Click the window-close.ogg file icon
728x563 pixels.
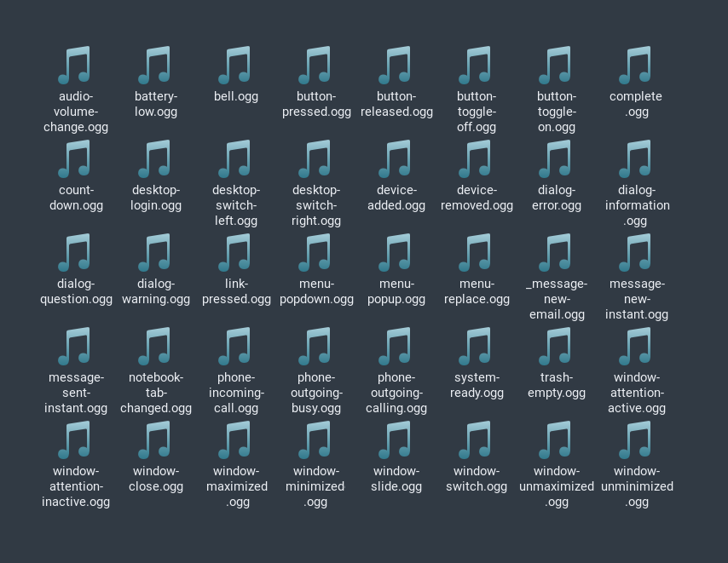[x=154, y=439]
